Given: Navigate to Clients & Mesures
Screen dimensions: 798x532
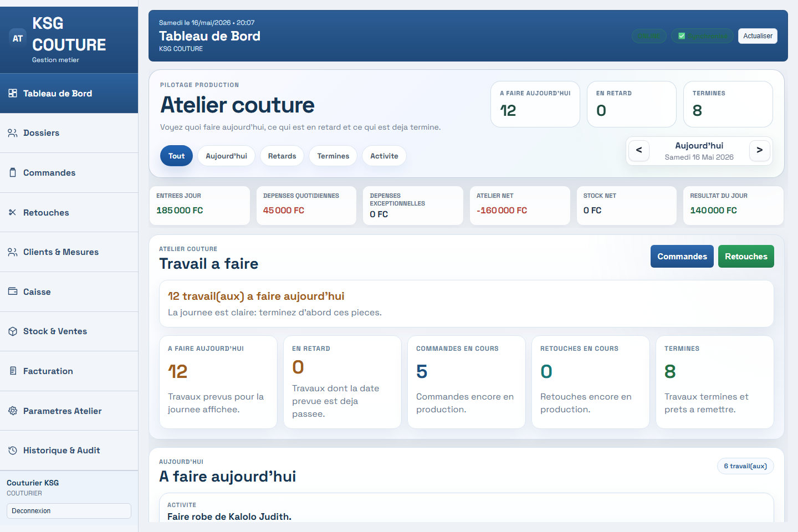Looking at the screenshot, I should (x=69, y=252).
